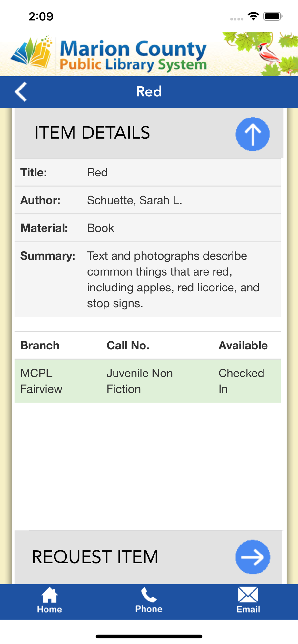This screenshot has width=298, height=644.
Task: Tap the back chevron arrow
Action: tap(21, 92)
